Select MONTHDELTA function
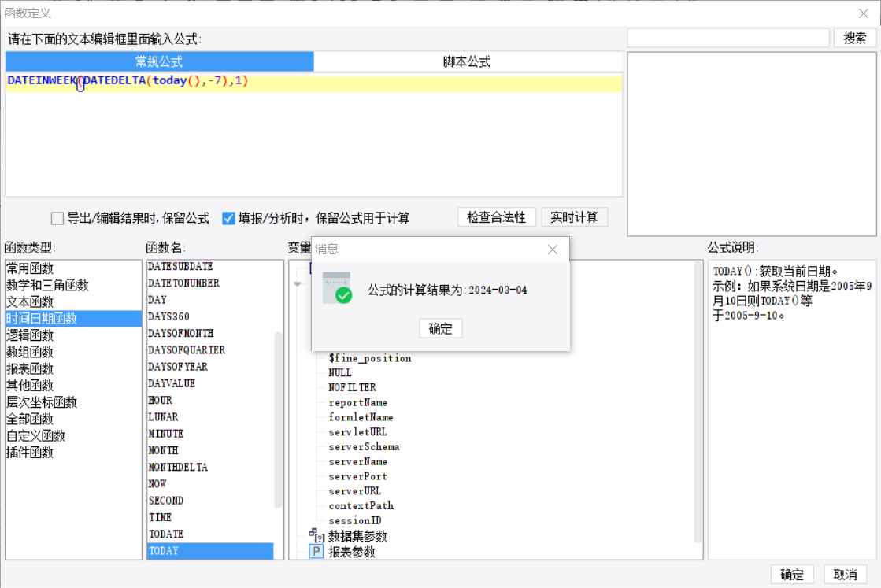Image resolution: width=881 pixels, height=588 pixels. coord(210,468)
